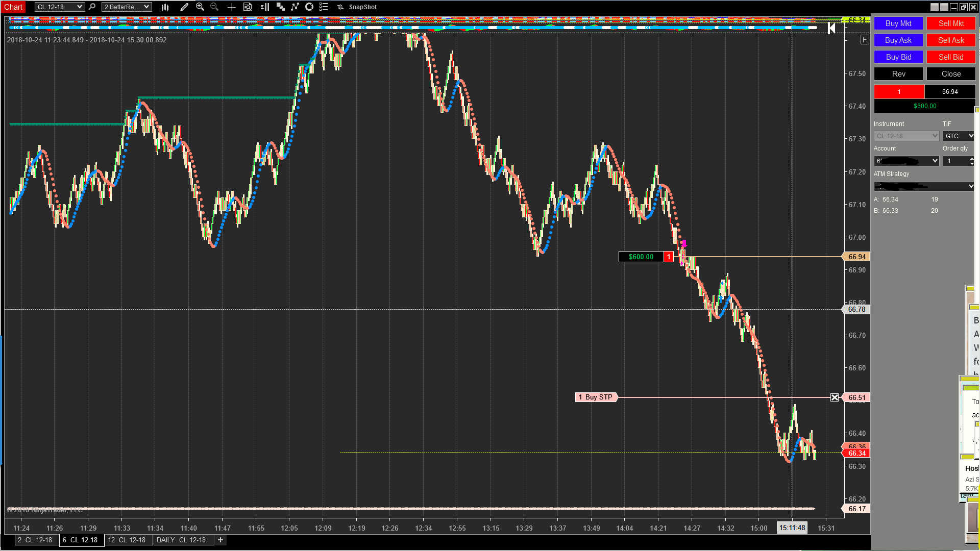This screenshot has width=980, height=551.
Task: Click the red position quantity box
Action: (899, 92)
